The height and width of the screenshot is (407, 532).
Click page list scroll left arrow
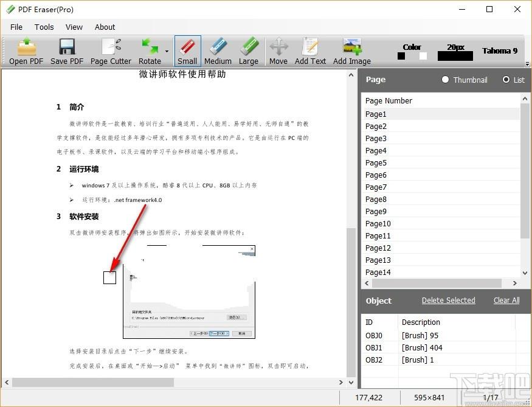367,283
